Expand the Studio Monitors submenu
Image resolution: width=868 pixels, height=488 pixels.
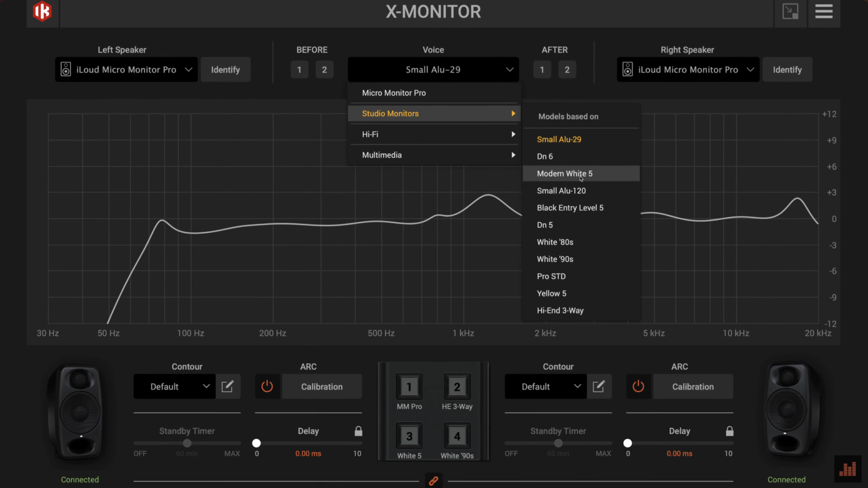point(434,114)
